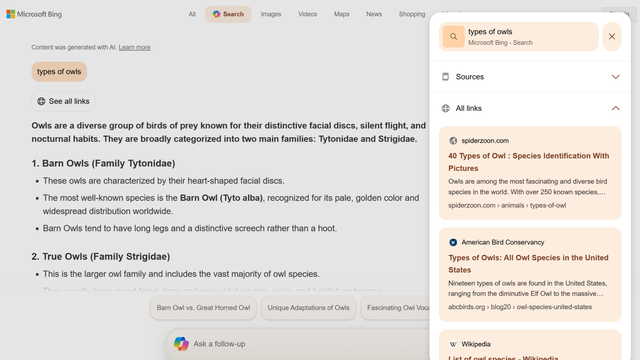Close the links side panel
The image size is (640, 360).
point(612,37)
